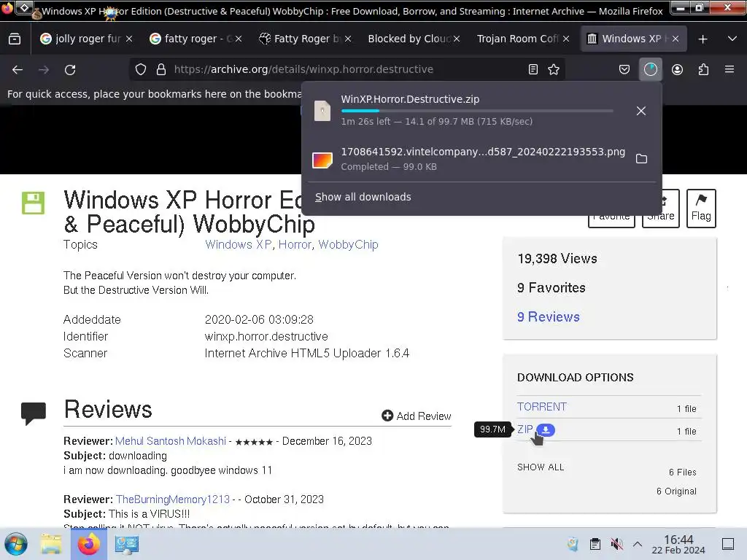This screenshot has height=560, width=747.
Task: Cancel the WinXP.Horror.Destructive.zip download
Action: (641, 111)
